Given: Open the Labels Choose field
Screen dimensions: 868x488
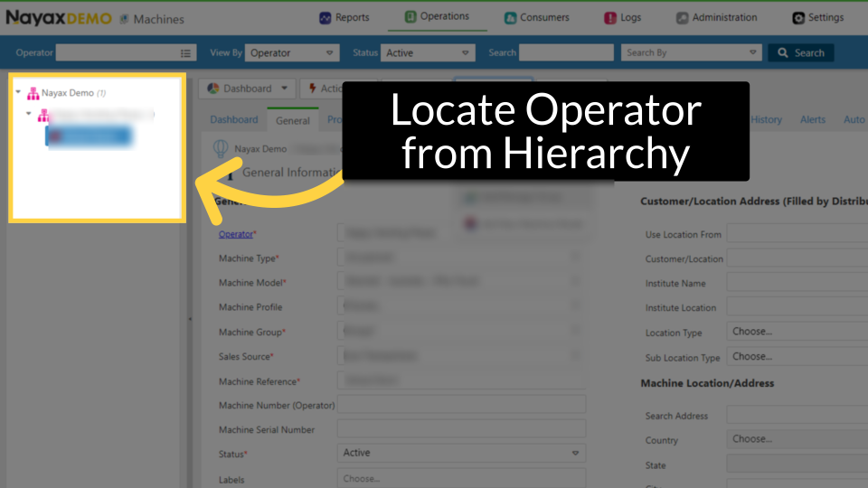Looking at the screenshot, I should pos(462,478).
